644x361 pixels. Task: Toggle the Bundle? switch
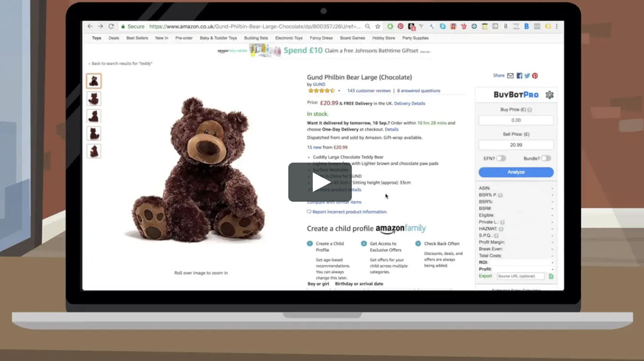[x=546, y=158]
